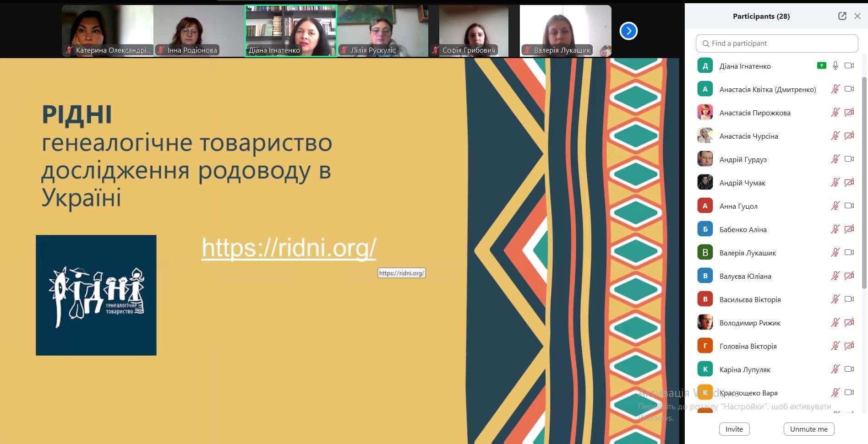The image size is (868, 444).
Task: Select Валерія Лукашик video thumbnail
Action: [566, 31]
